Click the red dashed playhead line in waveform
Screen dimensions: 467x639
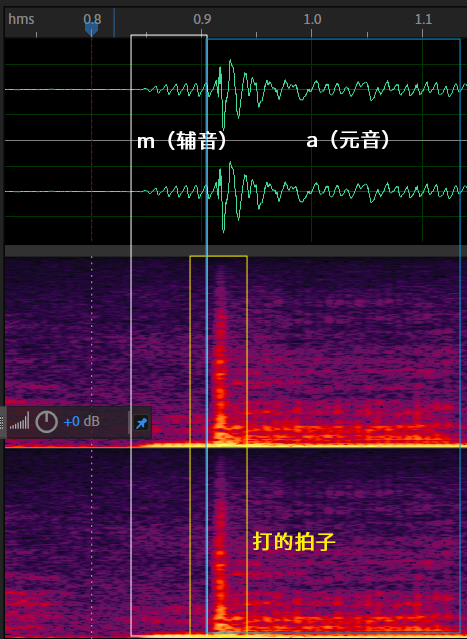pyautogui.click(x=92, y=139)
